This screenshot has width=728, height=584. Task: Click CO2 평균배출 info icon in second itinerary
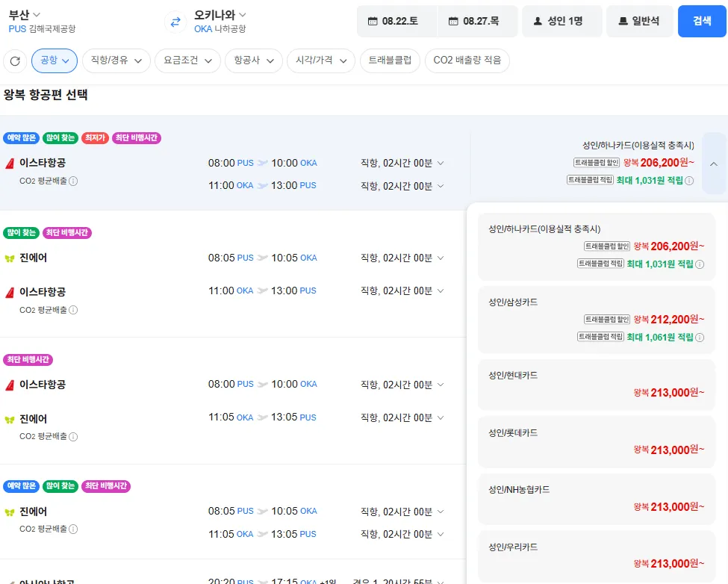[x=73, y=310]
